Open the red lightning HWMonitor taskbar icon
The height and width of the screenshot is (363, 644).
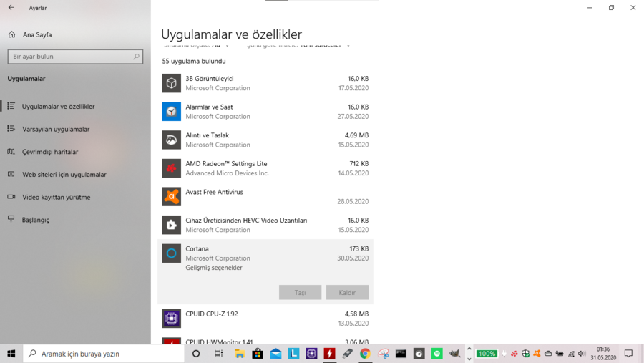329,354
